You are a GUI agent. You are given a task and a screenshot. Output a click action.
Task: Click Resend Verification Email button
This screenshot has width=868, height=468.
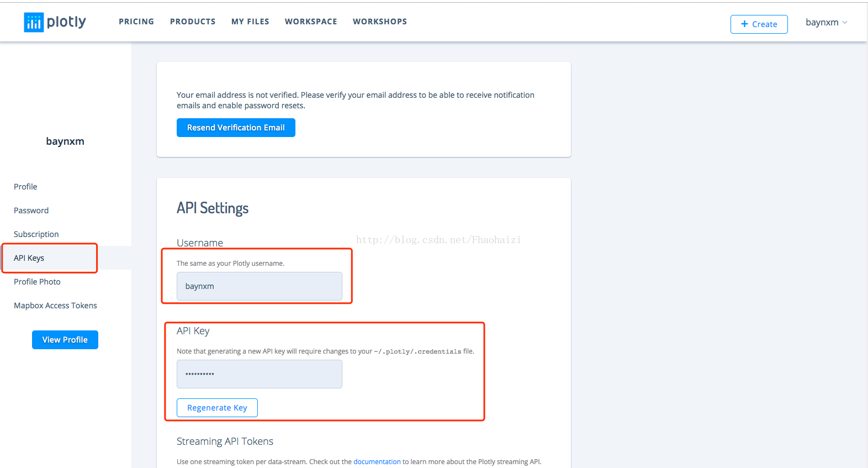[x=236, y=128]
